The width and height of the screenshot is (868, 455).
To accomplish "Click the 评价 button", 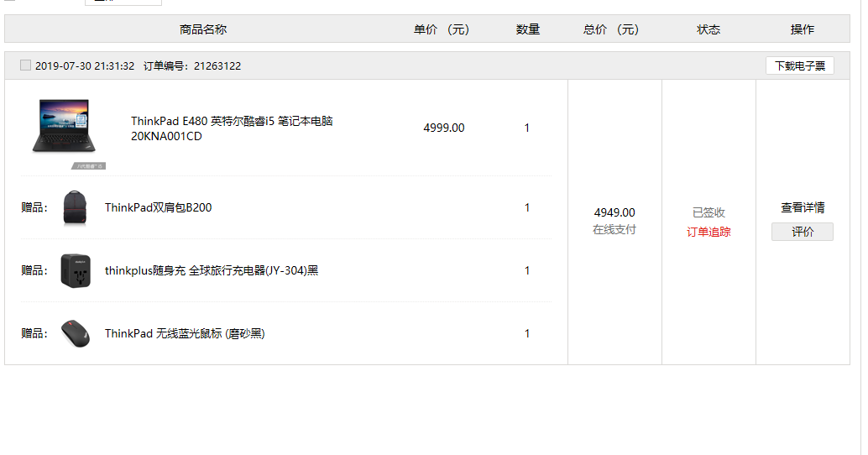I will (803, 232).
